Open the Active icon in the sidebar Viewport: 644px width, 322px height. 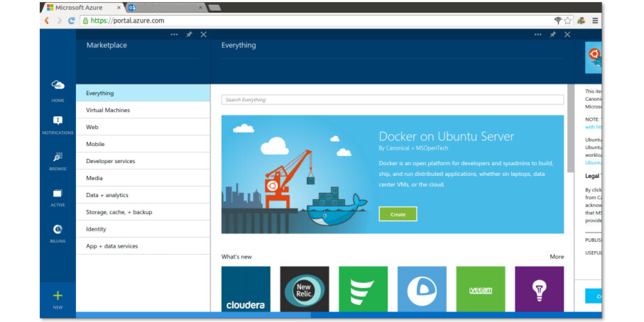coord(58,193)
